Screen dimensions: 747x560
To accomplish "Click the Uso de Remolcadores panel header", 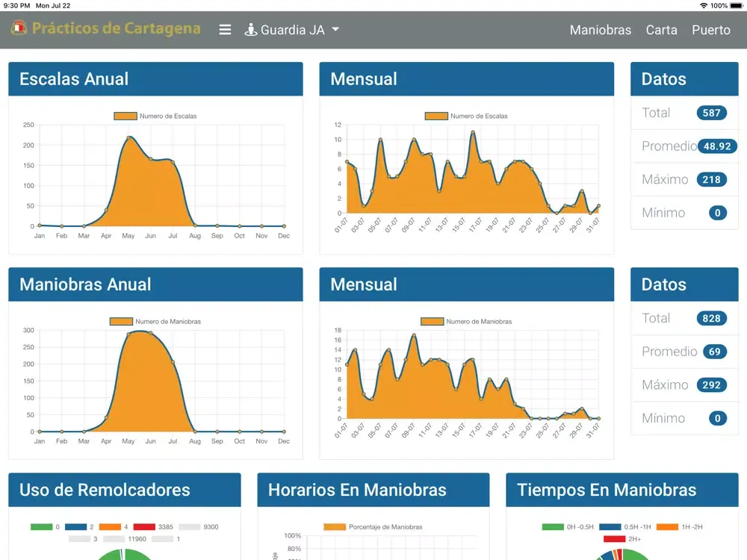I will 125,490.
